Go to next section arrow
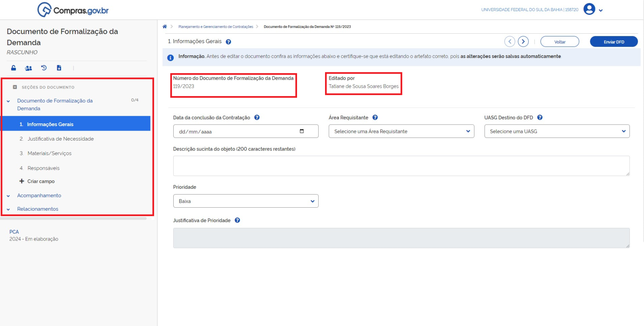This screenshot has width=644, height=326. tap(523, 41)
